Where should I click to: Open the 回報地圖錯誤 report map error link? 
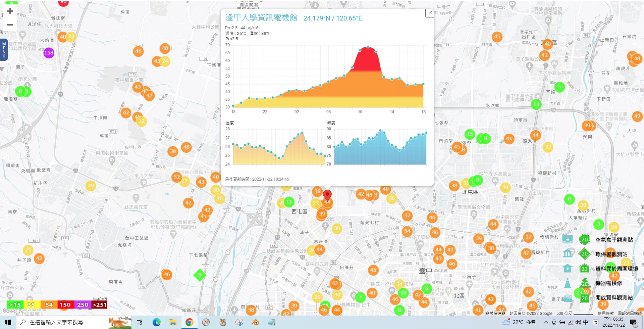tap(630, 313)
